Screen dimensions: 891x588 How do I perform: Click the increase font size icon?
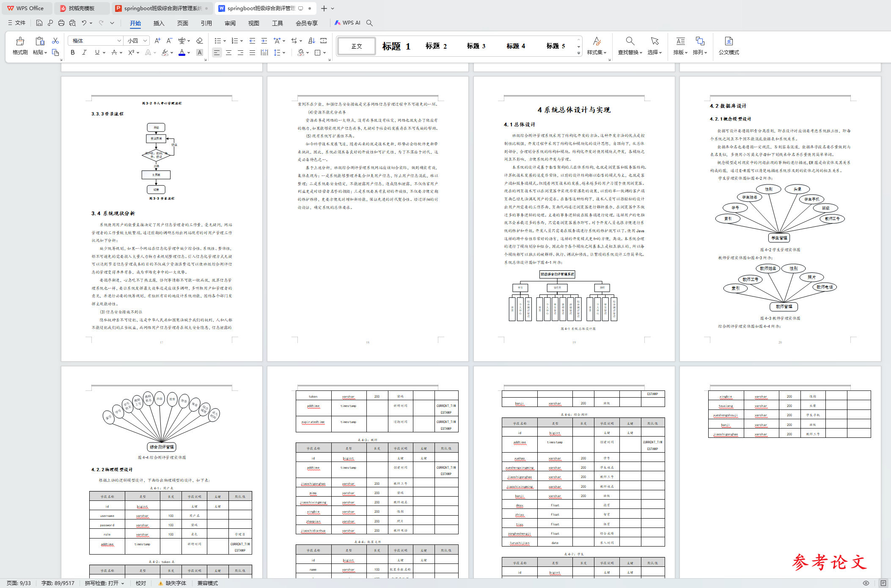pos(157,41)
